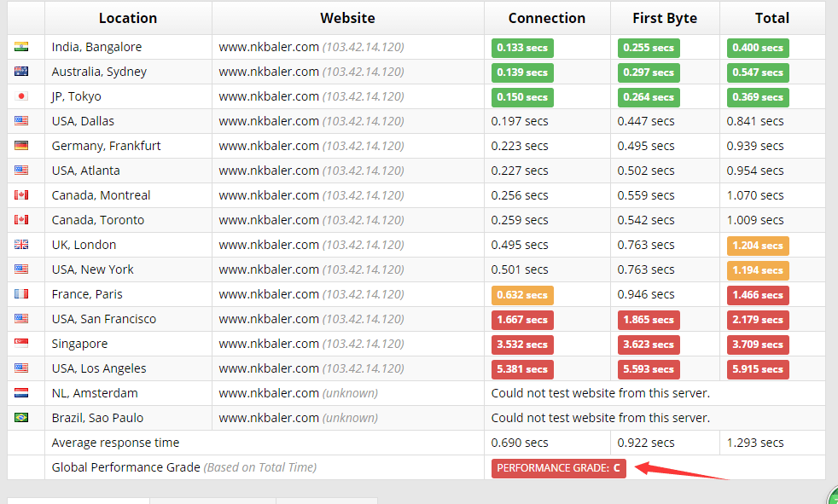Click the India flag icon
Screen dimensions: 838x504
tap(21, 46)
